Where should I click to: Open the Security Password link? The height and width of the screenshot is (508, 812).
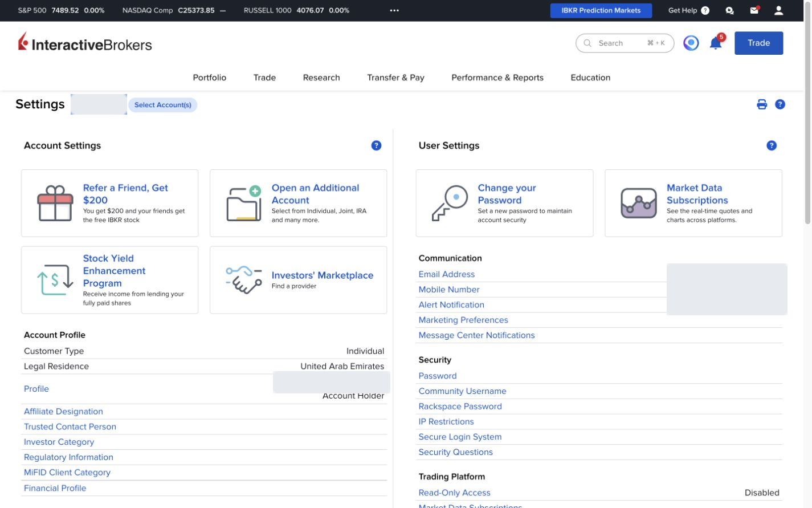438,376
